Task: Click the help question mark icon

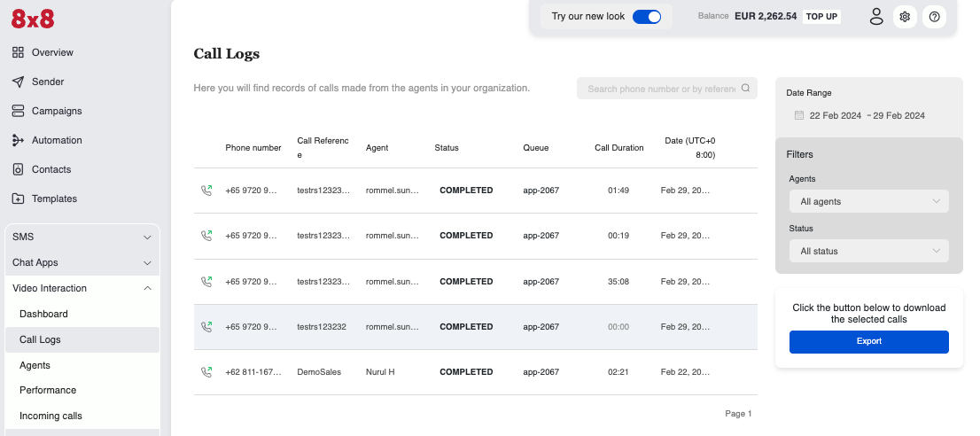Action: [x=934, y=16]
